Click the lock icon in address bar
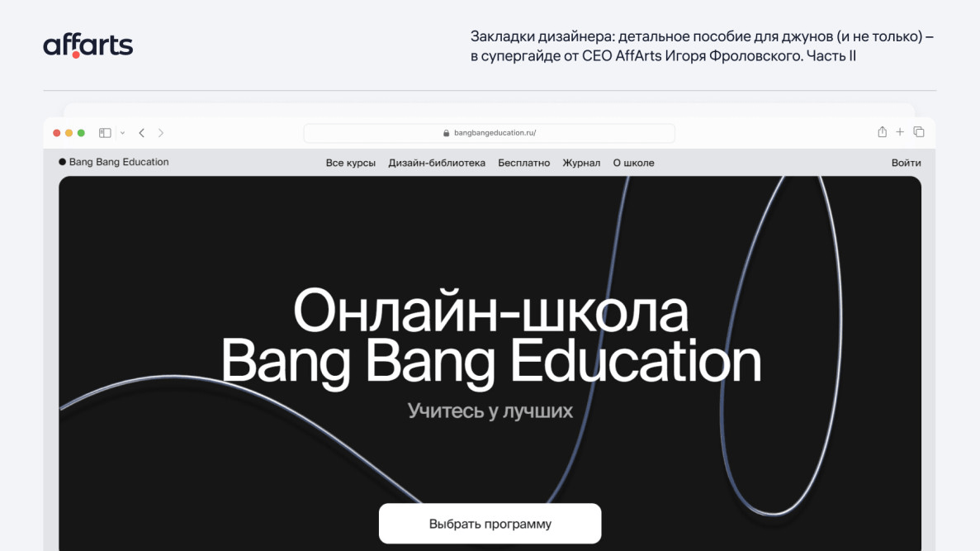 coord(447,133)
